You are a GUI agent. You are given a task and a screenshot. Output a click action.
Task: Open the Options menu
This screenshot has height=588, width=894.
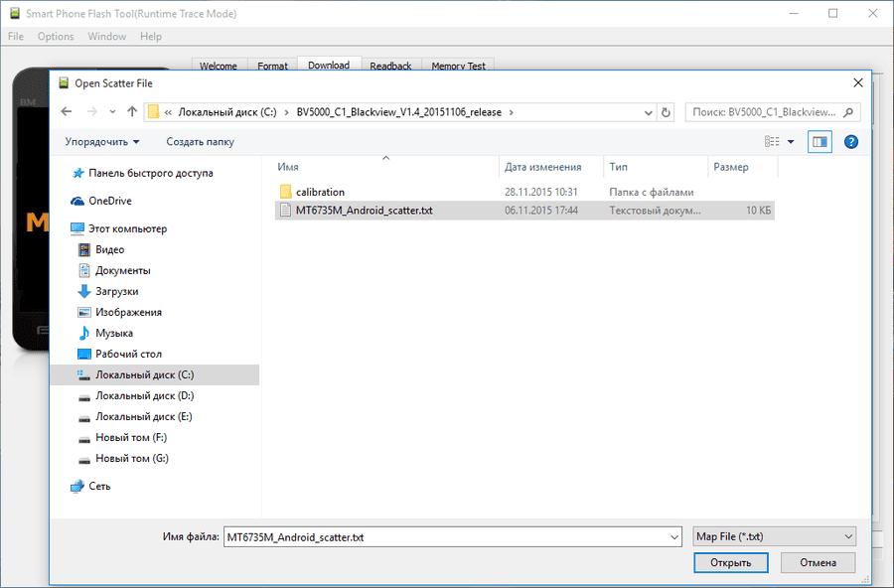coord(56,36)
